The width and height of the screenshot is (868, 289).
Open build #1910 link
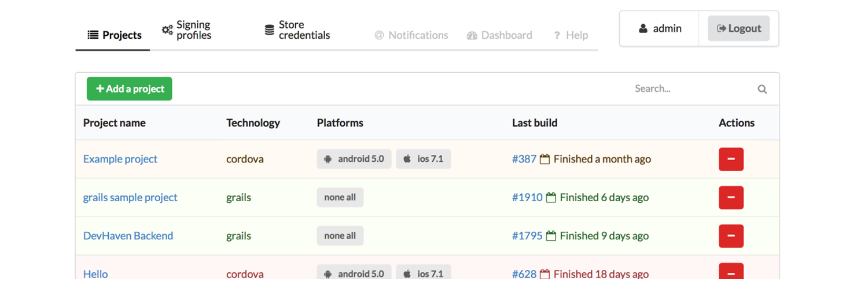[527, 197]
